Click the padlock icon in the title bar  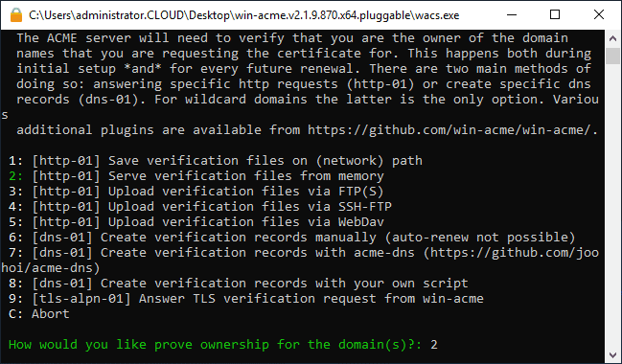16,15
